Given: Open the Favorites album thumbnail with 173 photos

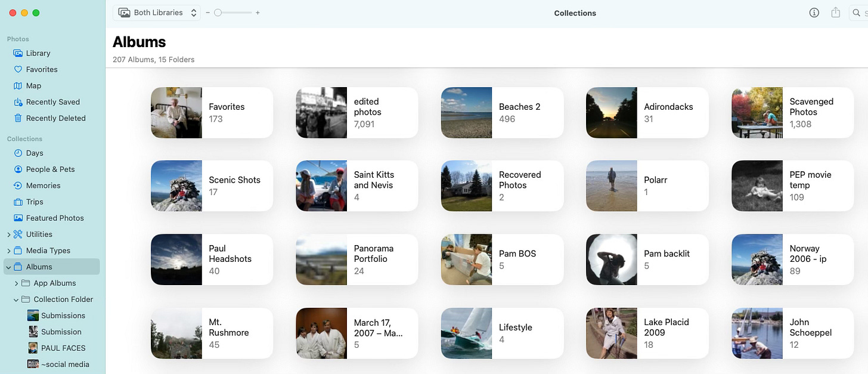Looking at the screenshot, I should [x=176, y=113].
